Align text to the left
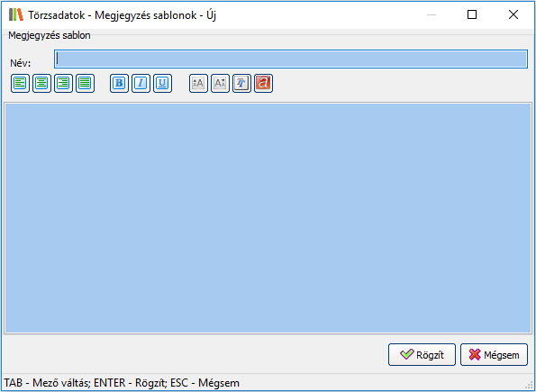Screen dimensions: 536x392 (20, 84)
